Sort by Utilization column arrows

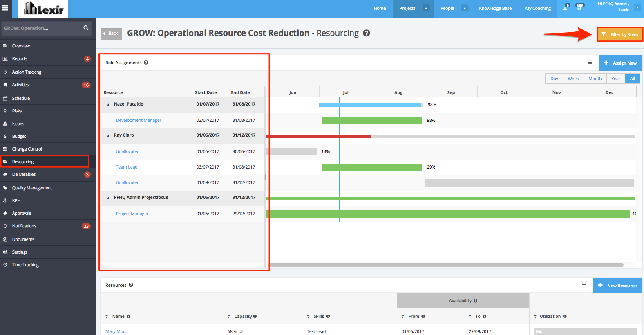pos(535,316)
